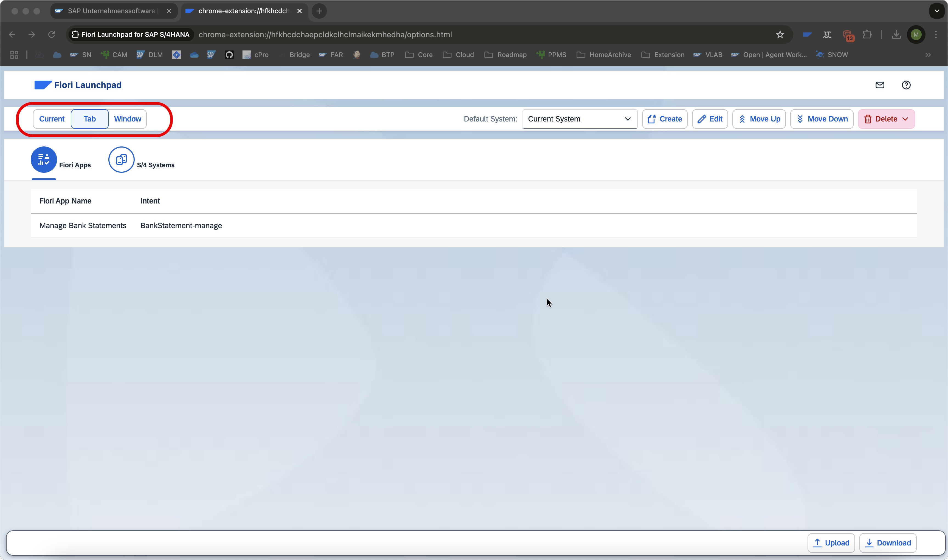Bookmark this page with star icon
This screenshot has width=948, height=560.
(780, 35)
